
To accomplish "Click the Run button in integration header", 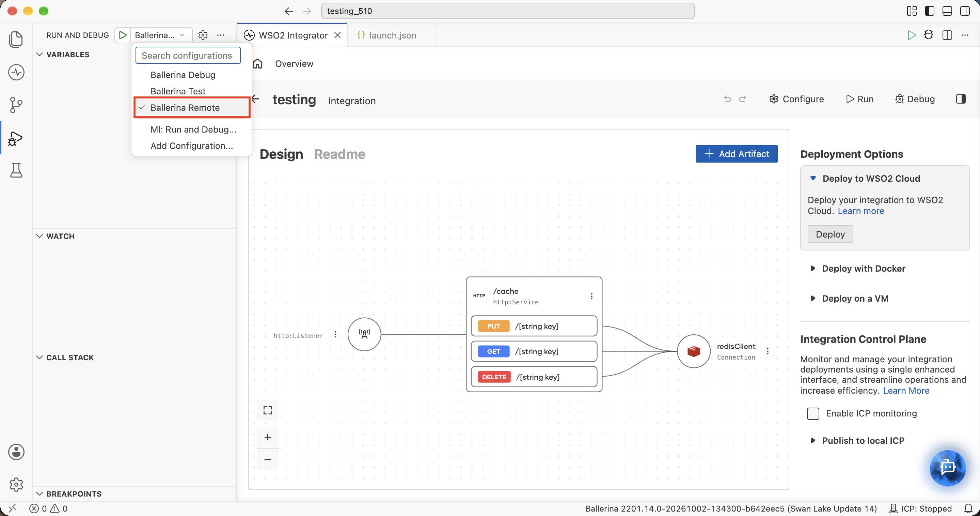I will pyautogui.click(x=860, y=99).
